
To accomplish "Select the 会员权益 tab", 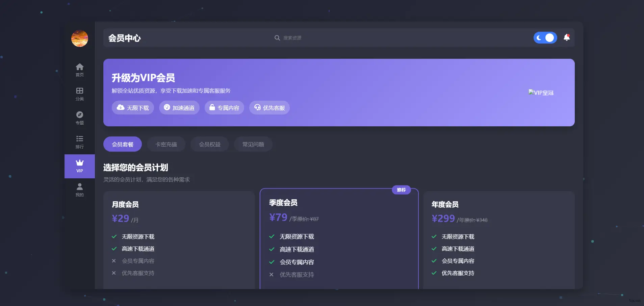I will [x=209, y=144].
